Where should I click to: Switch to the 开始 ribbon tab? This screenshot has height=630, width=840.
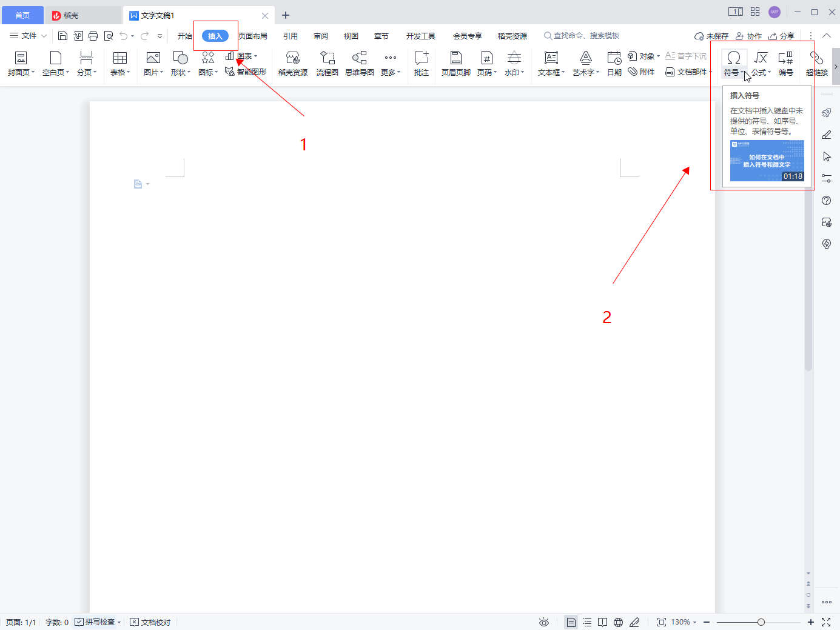[x=184, y=36]
